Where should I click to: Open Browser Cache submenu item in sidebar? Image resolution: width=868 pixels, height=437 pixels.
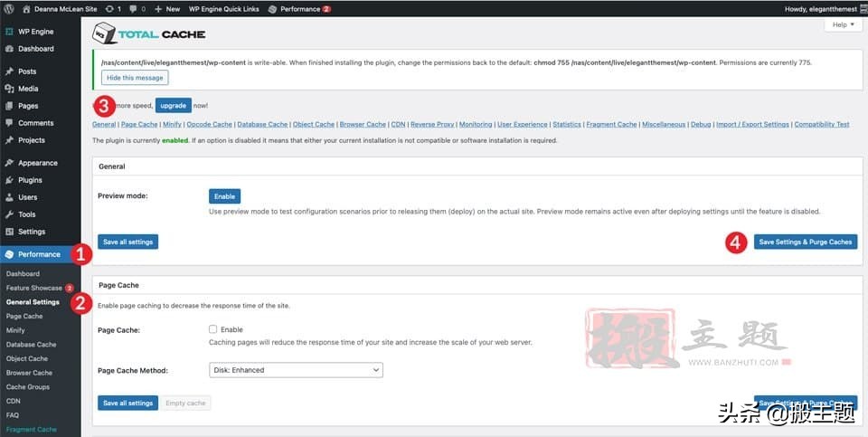[x=29, y=373]
